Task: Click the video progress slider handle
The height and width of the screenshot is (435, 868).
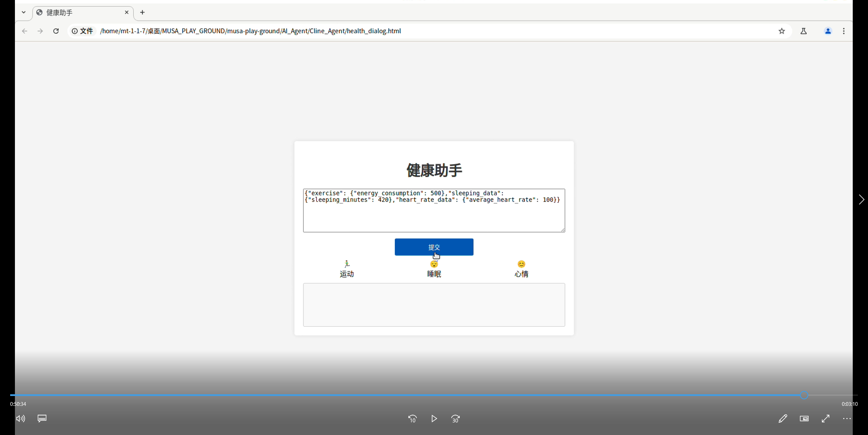Action: pyautogui.click(x=804, y=395)
